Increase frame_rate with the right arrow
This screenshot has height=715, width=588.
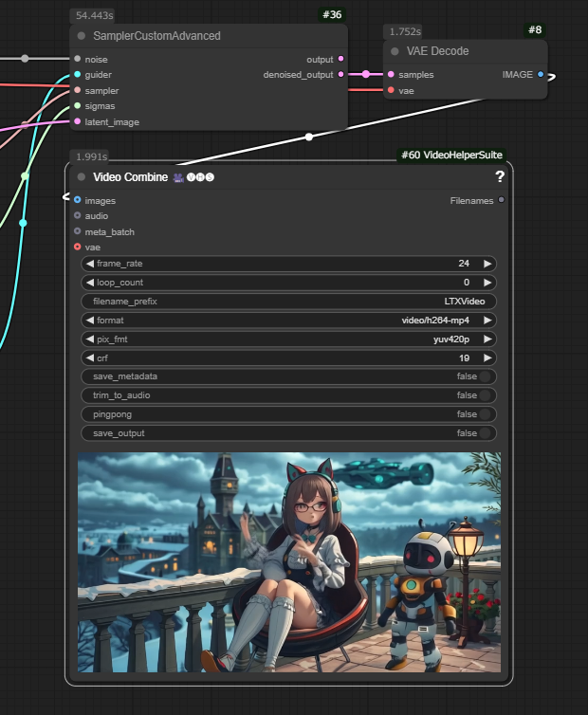[x=487, y=264]
